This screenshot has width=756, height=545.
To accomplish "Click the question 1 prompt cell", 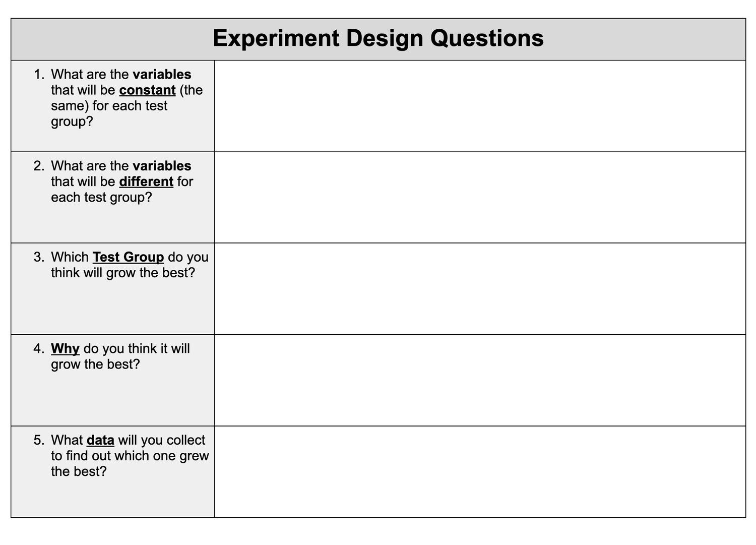I will pyautogui.click(x=113, y=106).
